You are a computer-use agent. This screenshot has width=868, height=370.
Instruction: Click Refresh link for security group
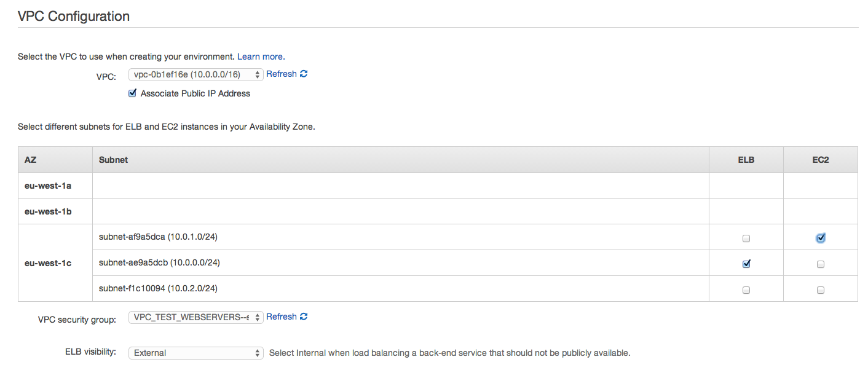point(282,317)
